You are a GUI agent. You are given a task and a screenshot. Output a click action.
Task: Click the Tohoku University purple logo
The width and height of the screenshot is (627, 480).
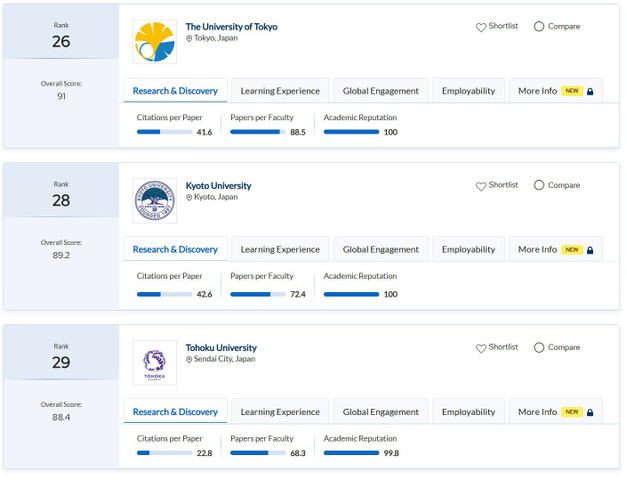(154, 362)
